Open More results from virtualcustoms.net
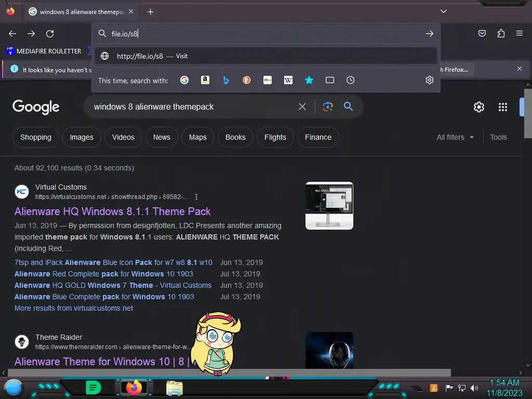532x399 pixels. (74, 308)
